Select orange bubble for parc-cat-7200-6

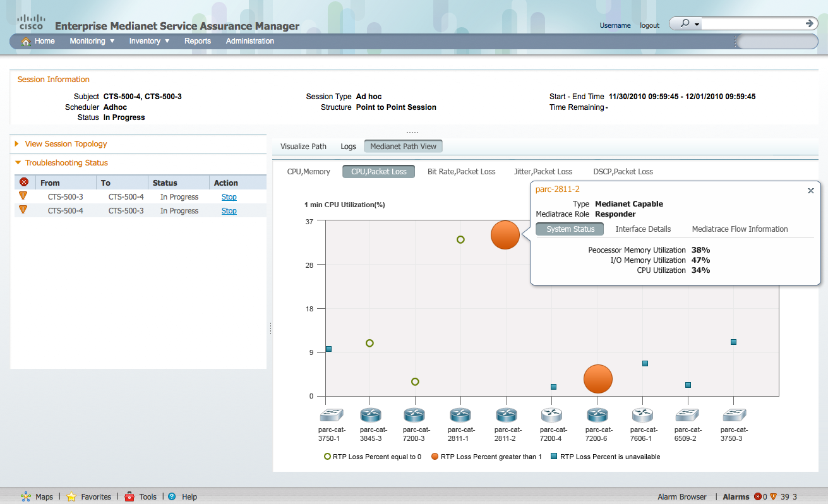click(x=598, y=379)
